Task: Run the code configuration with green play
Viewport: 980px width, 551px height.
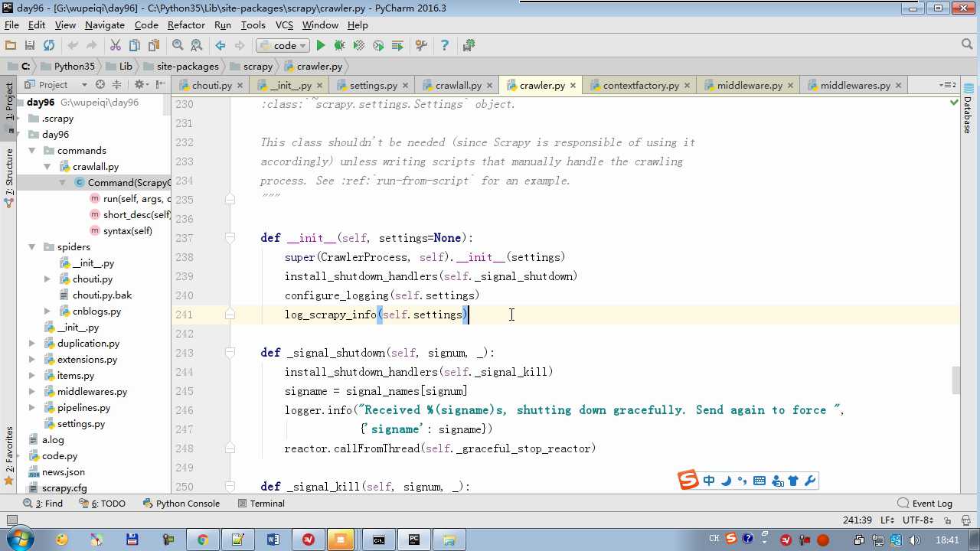Action: [321, 46]
